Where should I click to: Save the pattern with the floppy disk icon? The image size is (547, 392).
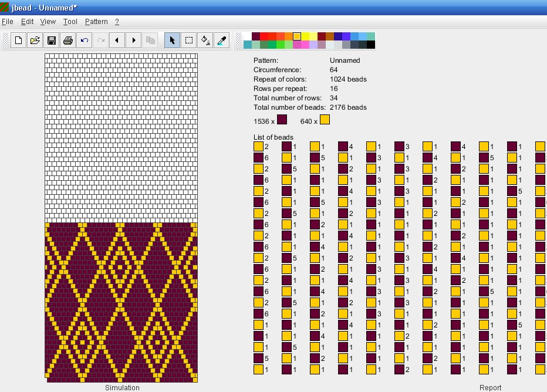point(51,40)
